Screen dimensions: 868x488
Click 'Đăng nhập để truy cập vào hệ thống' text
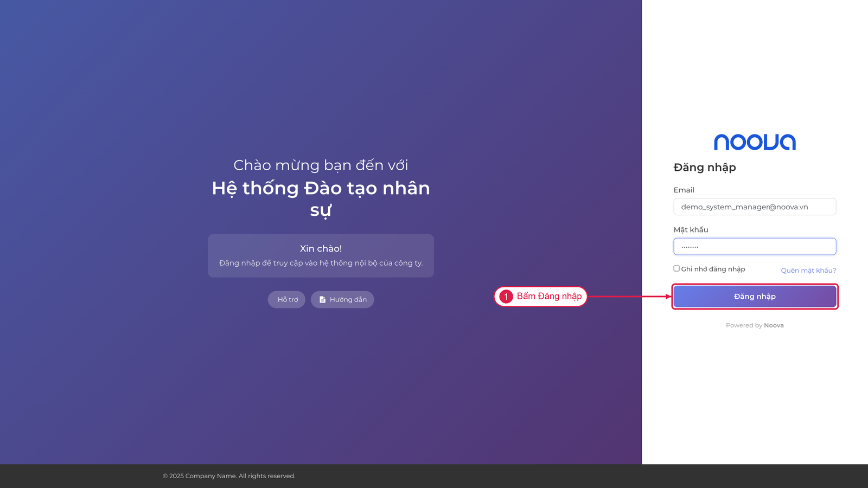321,263
